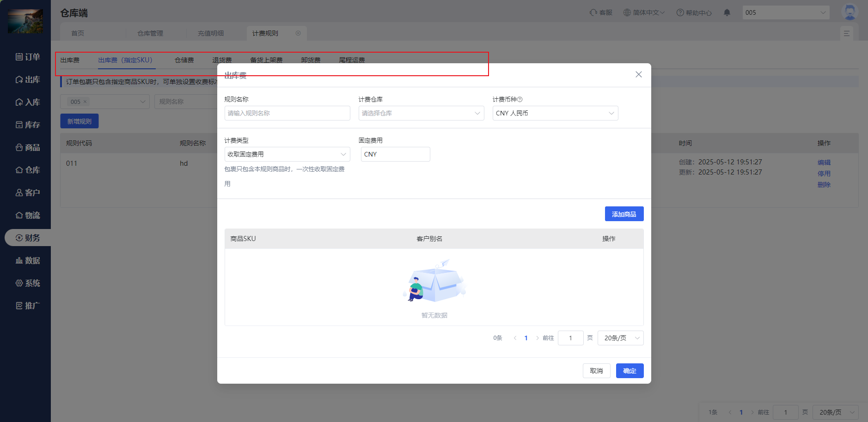
Task: Open 系统 settings in the sidebar
Action: [x=27, y=283]
